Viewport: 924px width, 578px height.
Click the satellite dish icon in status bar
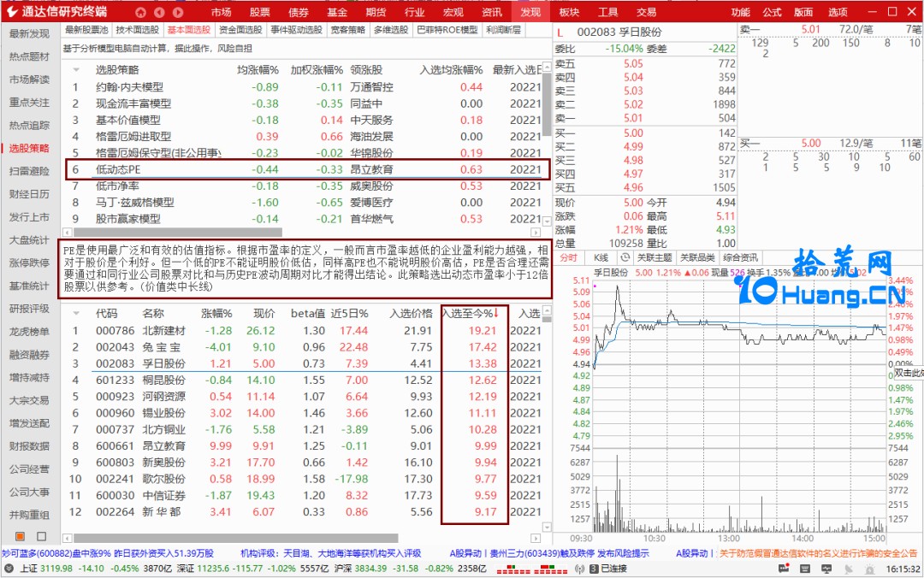coord(848,569)
